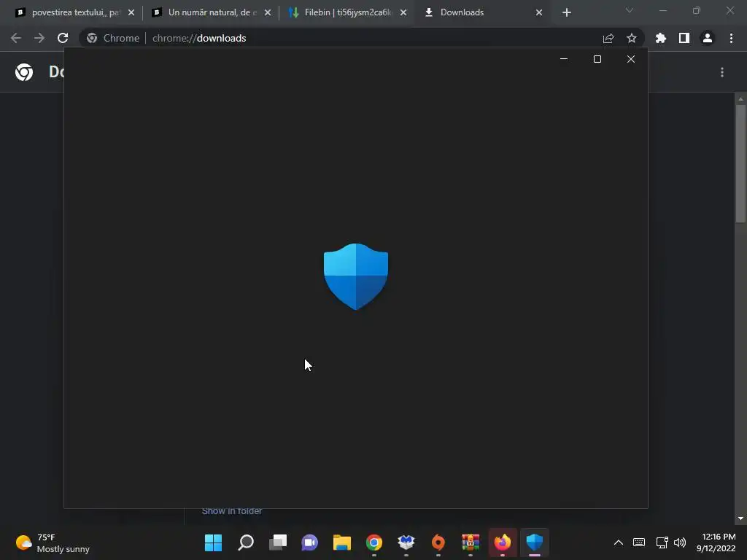Bookmark this page with the star icon

click(632, 38)
